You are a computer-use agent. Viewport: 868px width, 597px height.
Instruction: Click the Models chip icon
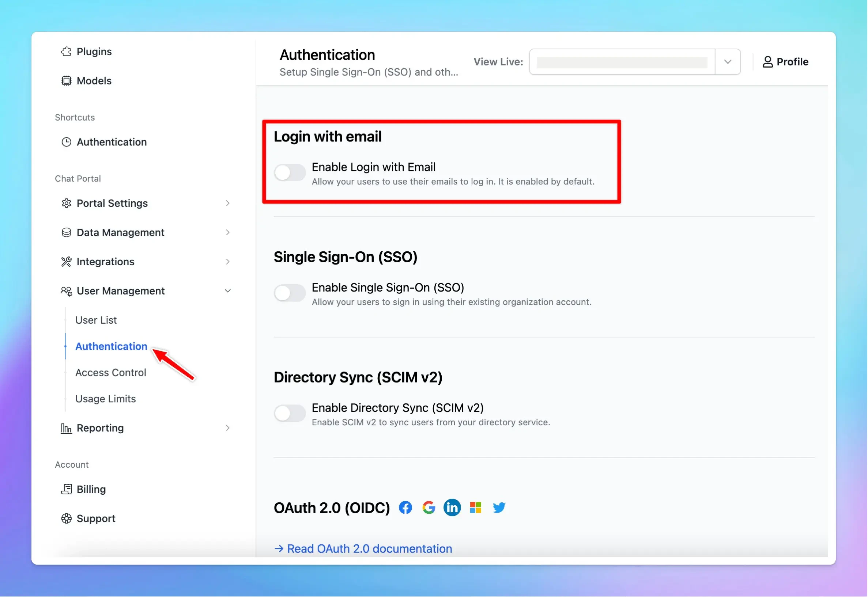66,81
